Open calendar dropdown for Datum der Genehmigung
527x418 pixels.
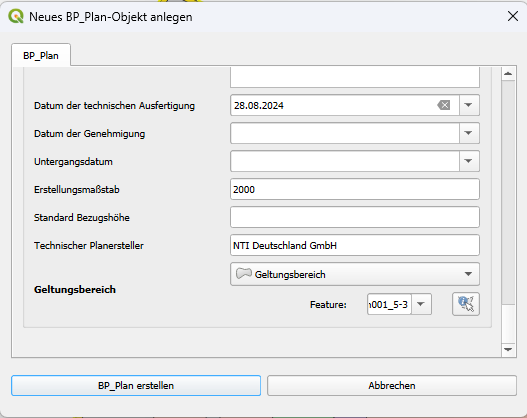[469, 133]
